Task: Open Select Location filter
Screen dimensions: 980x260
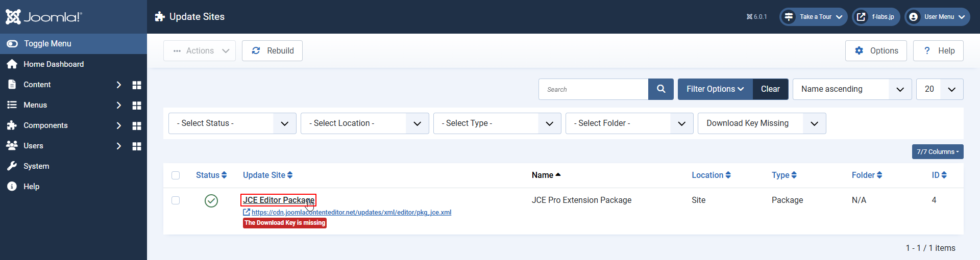Action: (x=364, y=123)
